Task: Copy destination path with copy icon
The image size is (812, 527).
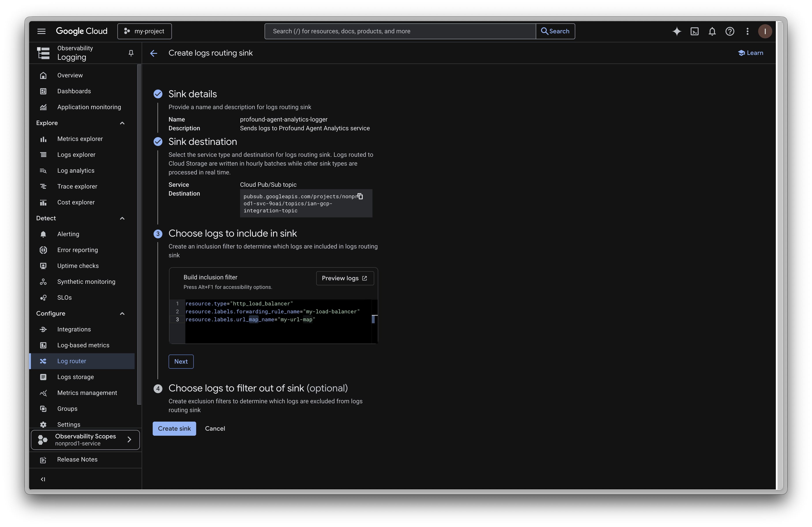Action: click(x=360, y=196)
